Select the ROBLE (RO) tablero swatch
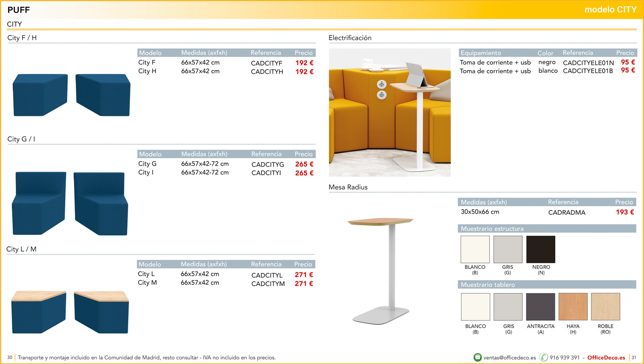 pos(605,307)
